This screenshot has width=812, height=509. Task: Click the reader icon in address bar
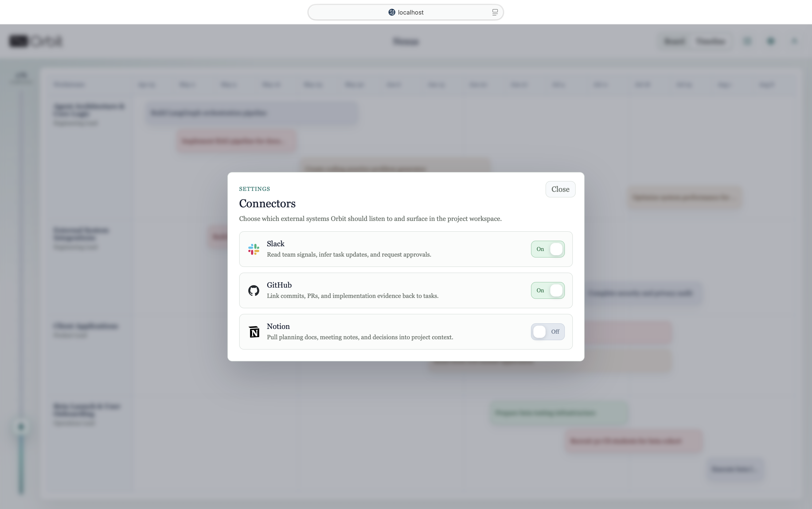495,12
